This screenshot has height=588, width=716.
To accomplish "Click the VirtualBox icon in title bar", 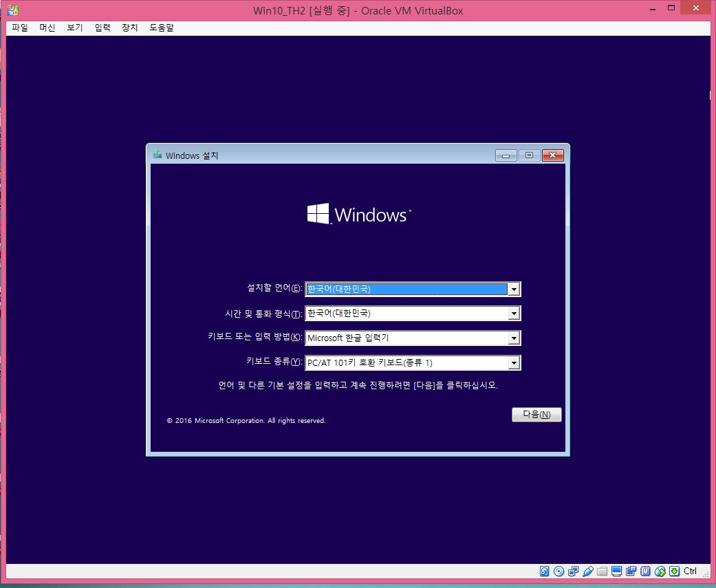I will [x=13, y=10].
